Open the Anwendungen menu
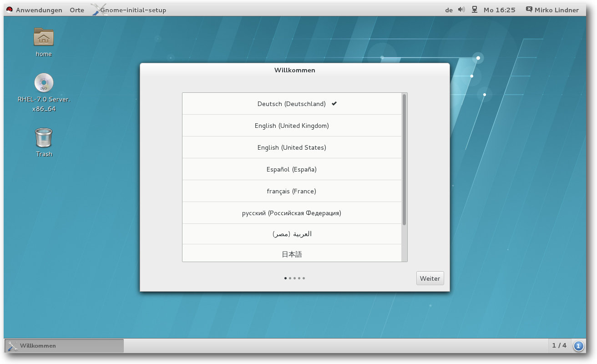Screen dimensions: 597x364 coord(39,10)
